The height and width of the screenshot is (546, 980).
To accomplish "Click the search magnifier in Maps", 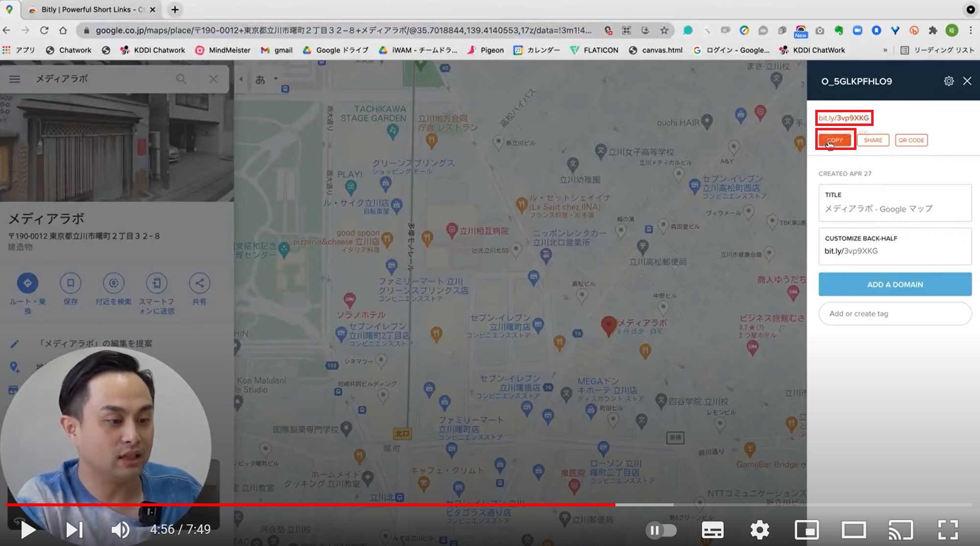I will (x=181, y=79).
